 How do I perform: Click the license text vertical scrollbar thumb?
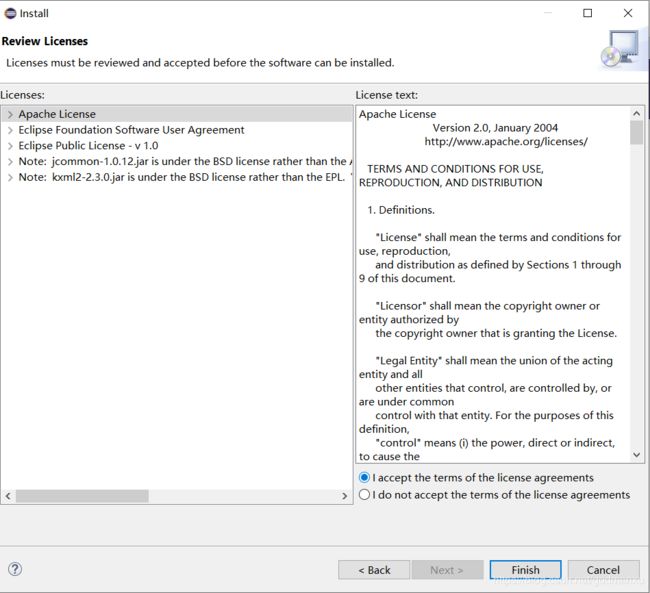(x=637, y=132)
